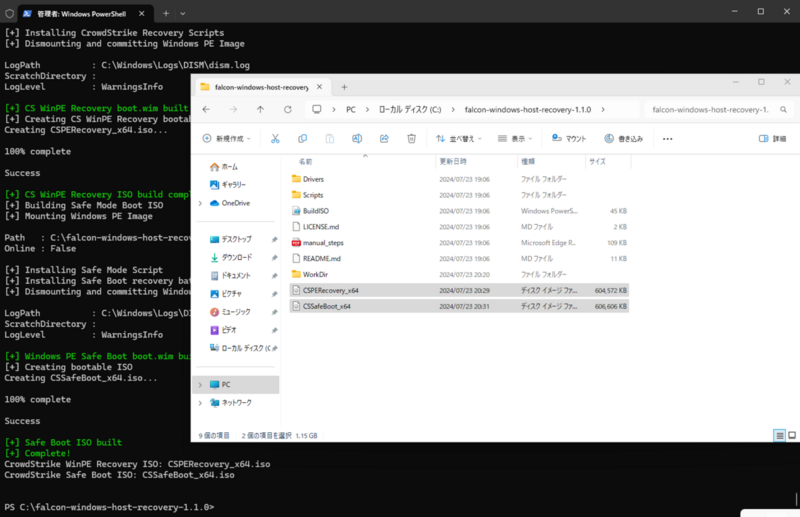800x517 pixels.
Task: Go up one folder level in Explorer
Action: pyautogui.click(x=260, y=109)
